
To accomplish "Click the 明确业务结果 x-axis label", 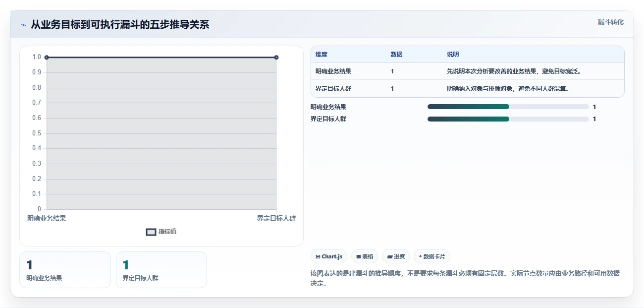I will [x=47, y=218].
